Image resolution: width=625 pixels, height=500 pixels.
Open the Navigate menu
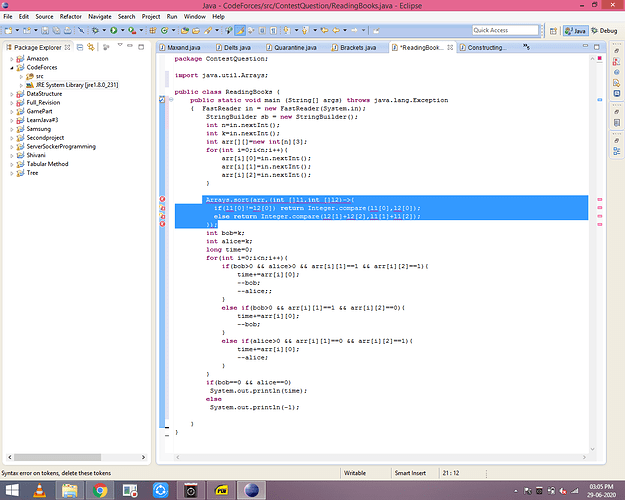coord(100,17)
